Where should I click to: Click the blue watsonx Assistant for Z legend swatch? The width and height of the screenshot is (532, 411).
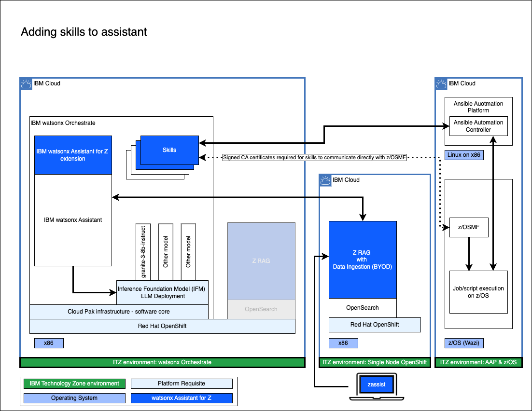coord(182,398)
